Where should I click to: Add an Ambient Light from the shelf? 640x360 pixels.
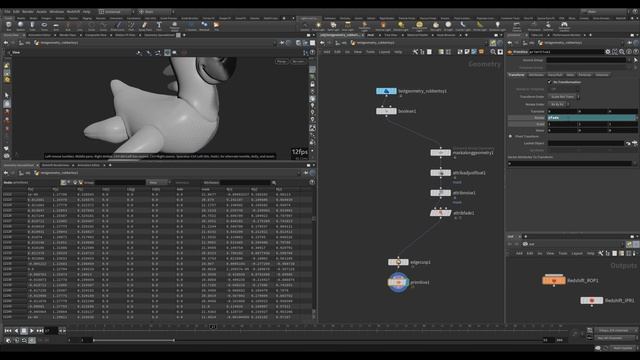[x=497, y=26]
